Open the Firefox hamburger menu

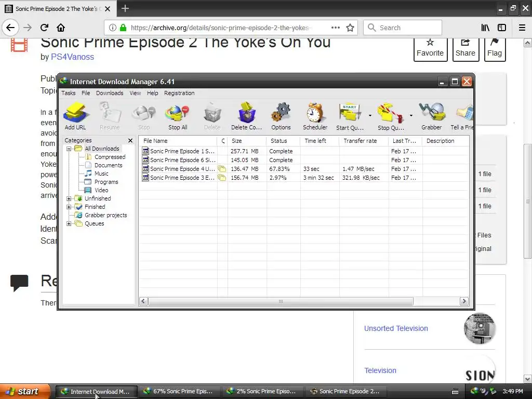click(x=522, y=28)
